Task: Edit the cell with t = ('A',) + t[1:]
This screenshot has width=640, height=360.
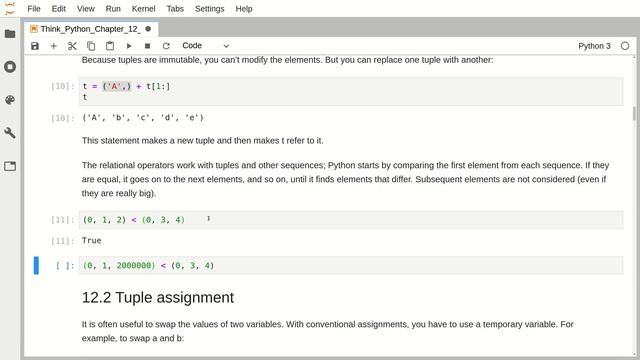Action: click(351, 91)
